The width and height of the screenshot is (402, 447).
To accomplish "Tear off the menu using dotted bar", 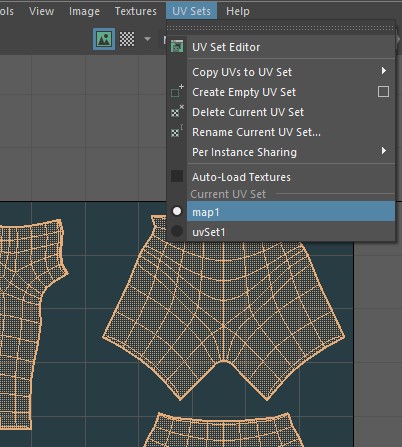I will tap(281, 28).
